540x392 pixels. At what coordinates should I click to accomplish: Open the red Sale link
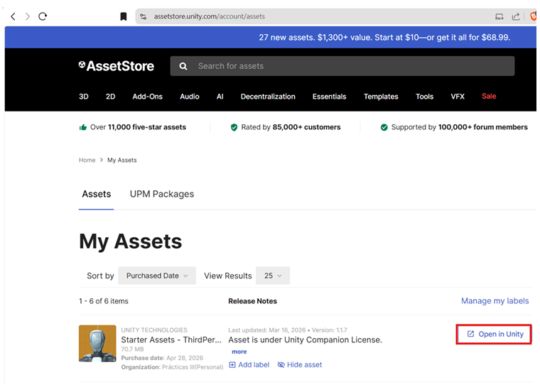tap(489, 96)
